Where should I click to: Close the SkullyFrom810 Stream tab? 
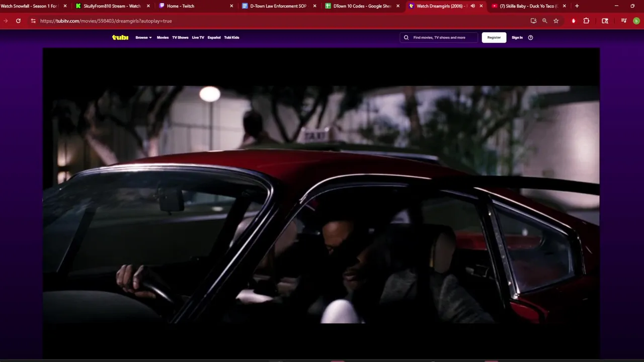148,6
